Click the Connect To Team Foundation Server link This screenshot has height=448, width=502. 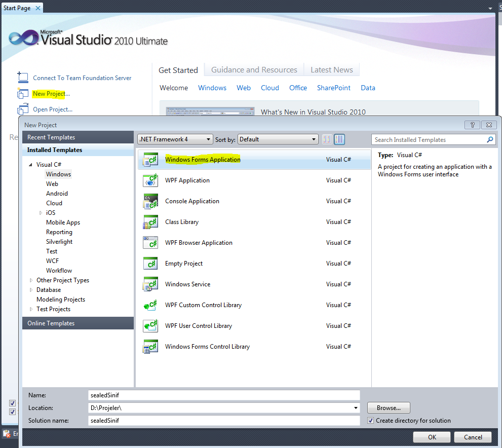point(82,78)
